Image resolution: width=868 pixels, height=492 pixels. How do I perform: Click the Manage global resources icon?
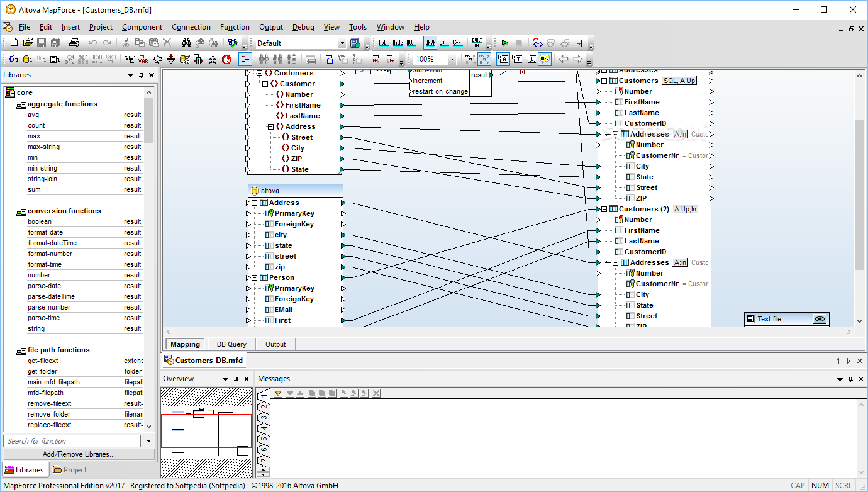coord(355,43)
